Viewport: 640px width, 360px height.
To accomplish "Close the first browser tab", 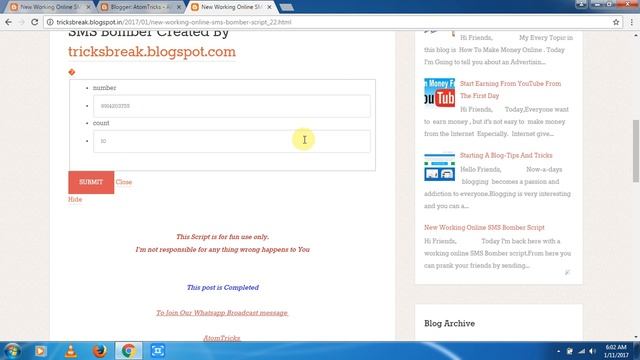I will pyautogui.click(x=88, y=7).
